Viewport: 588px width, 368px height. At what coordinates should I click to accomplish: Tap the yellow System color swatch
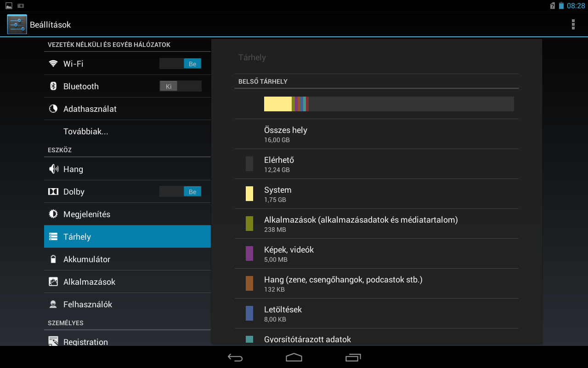click(x=249, y=194)
